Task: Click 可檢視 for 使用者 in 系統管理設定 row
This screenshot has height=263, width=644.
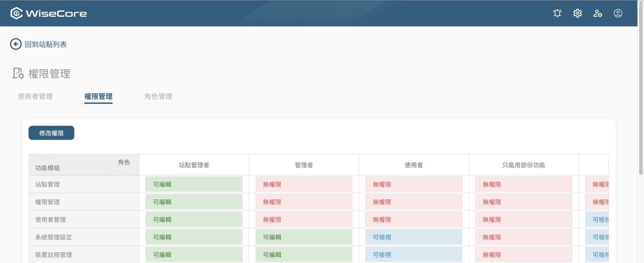Action: (x=414, y=237)
